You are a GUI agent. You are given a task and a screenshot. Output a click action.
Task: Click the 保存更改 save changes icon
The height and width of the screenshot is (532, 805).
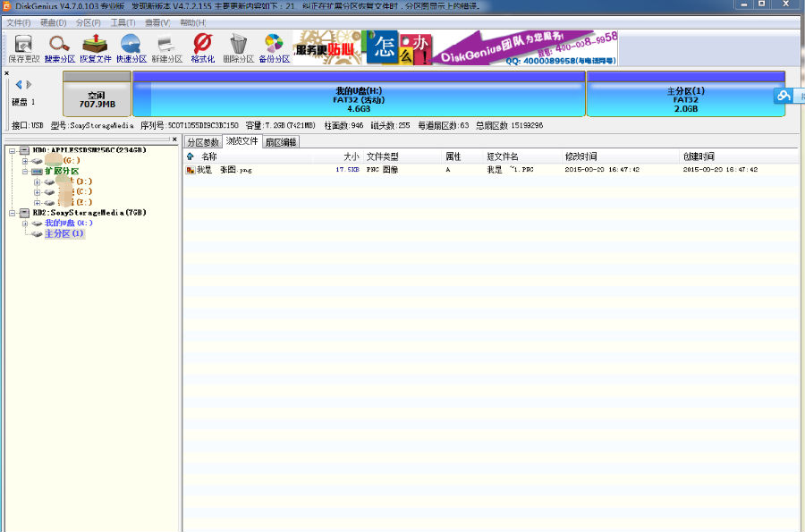(23, 49)
